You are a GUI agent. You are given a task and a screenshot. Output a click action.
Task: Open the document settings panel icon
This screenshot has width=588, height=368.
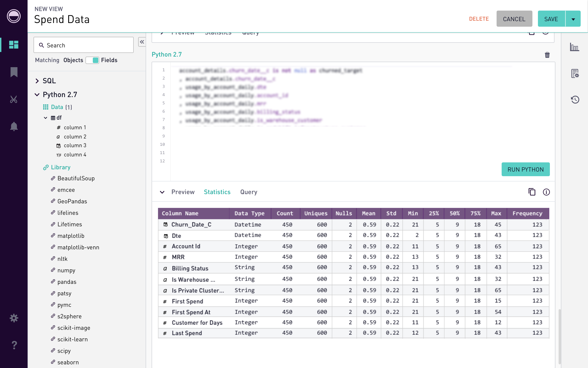coord(575,73)
